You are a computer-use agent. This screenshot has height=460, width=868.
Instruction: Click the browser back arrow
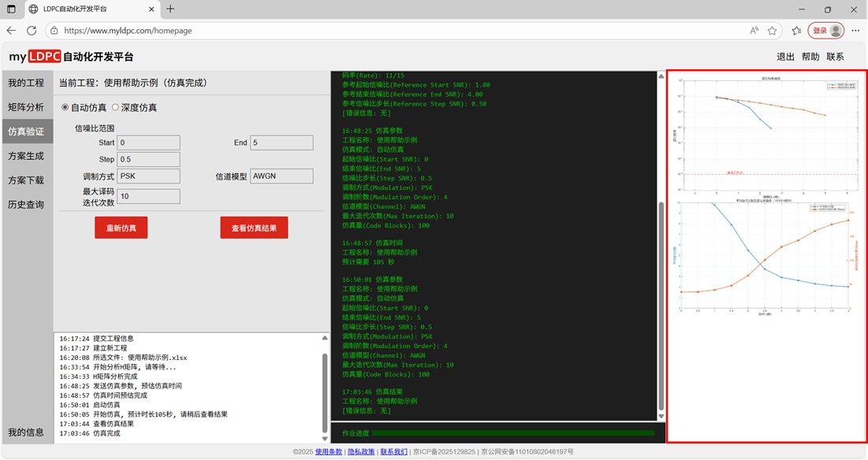click(x=11, y=31)
